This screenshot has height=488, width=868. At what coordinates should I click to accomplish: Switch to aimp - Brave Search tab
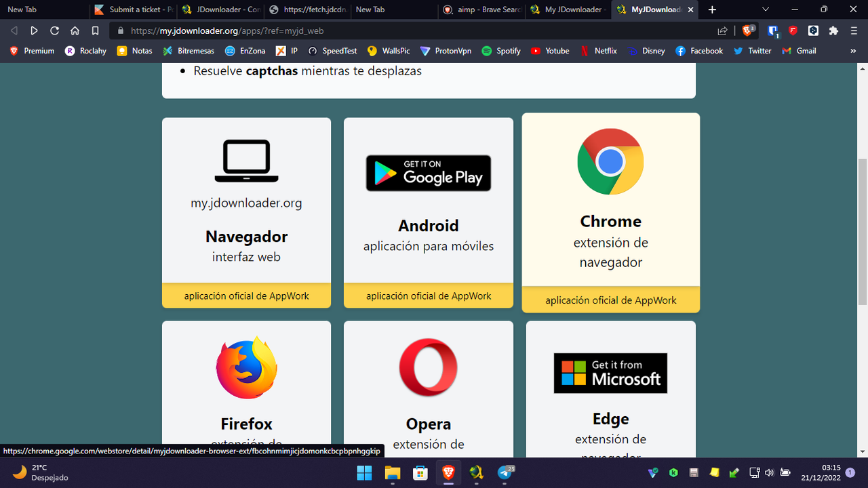481,9
